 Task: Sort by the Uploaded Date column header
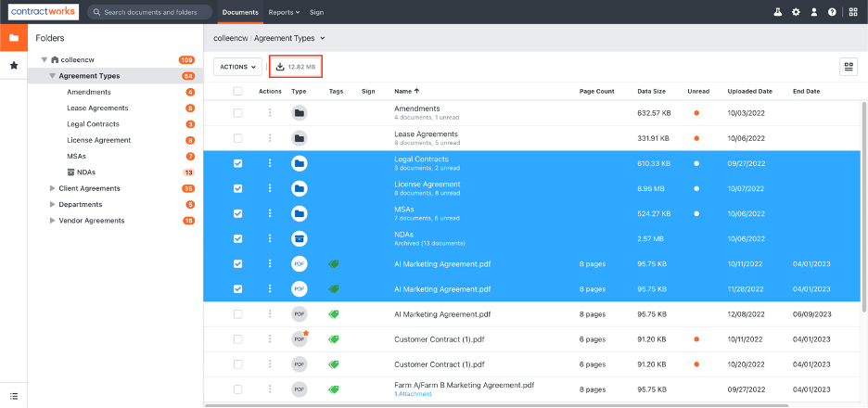point(749,92)
